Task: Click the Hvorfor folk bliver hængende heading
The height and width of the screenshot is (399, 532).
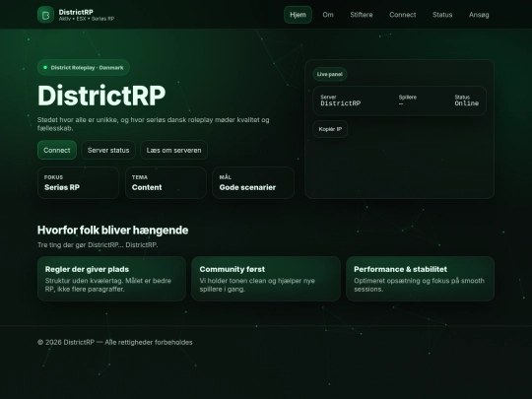Action: point(112,230)
